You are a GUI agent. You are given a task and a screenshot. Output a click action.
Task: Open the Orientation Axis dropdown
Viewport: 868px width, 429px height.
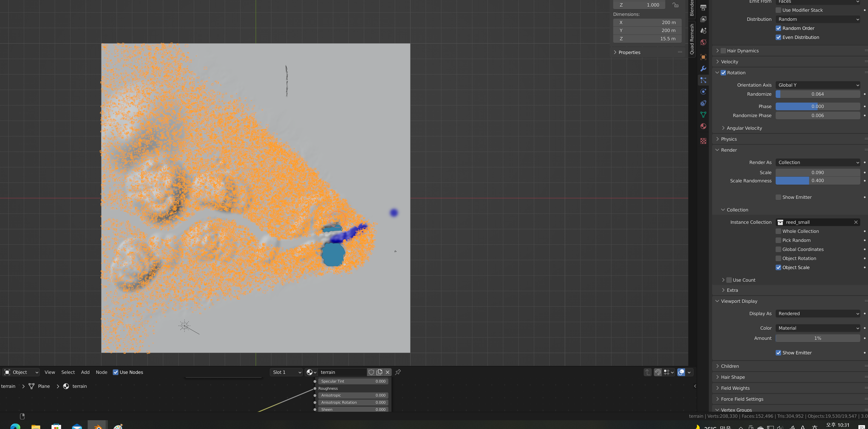tap(818, 85)
